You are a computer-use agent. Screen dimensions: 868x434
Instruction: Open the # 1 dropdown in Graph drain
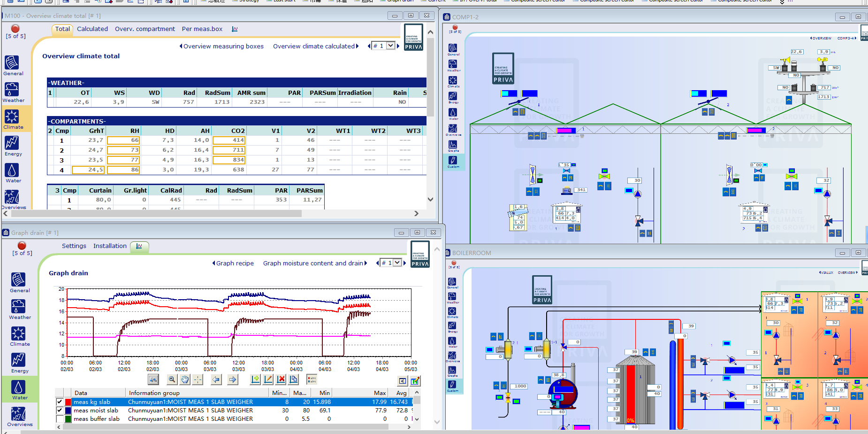point(397,263)
